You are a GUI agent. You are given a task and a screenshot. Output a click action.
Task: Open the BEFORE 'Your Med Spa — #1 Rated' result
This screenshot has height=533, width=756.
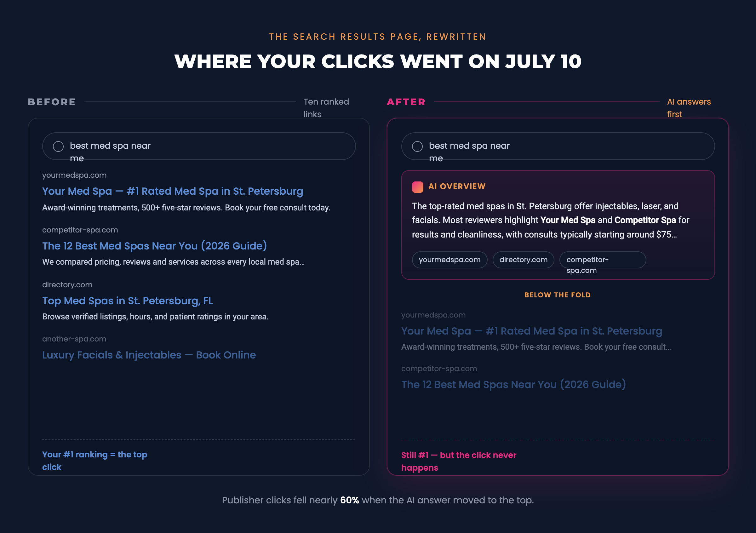[173, 191]
